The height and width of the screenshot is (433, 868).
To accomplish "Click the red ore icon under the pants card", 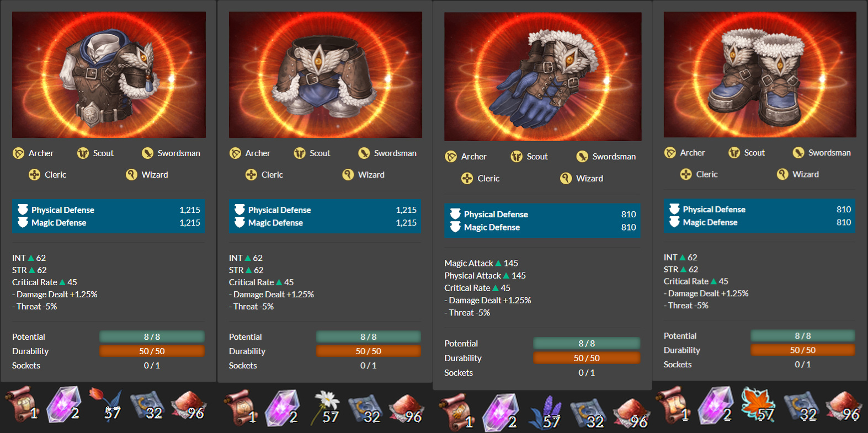I will coord(407,409).
